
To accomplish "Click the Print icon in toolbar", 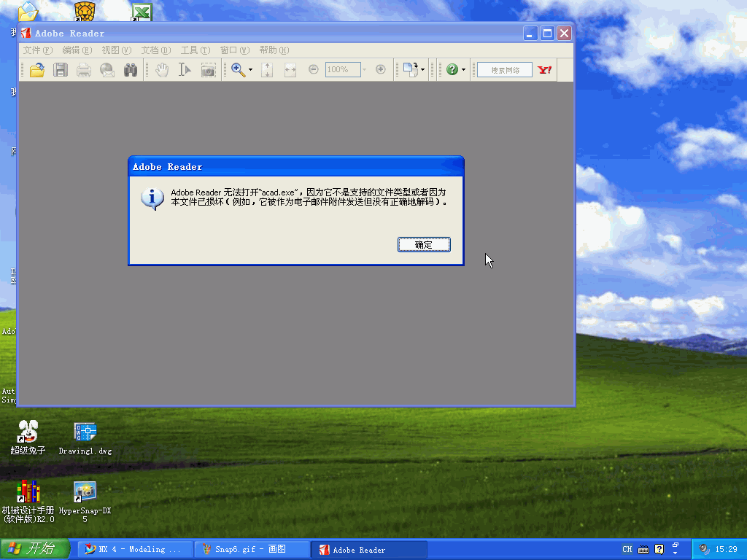I will (x=84, y=70).
